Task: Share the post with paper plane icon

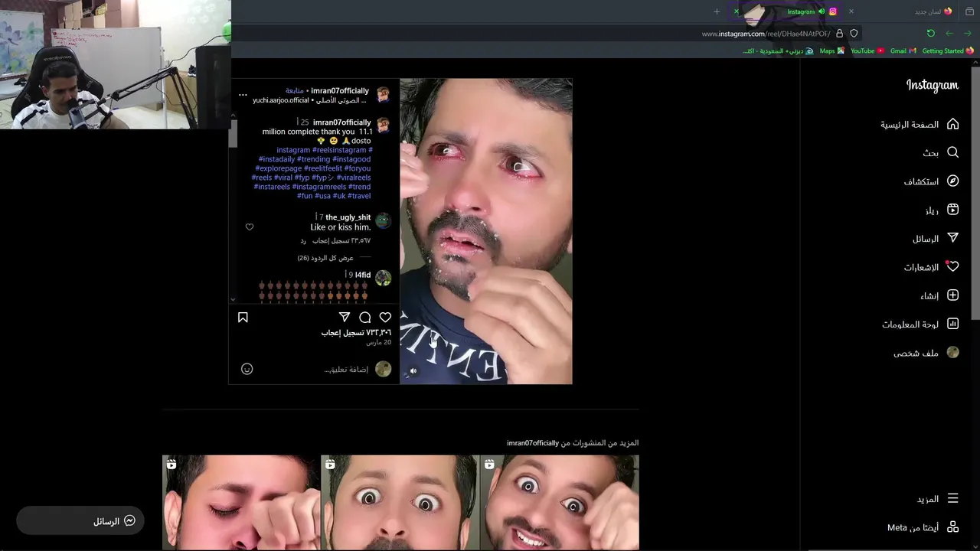Action: 345,317
